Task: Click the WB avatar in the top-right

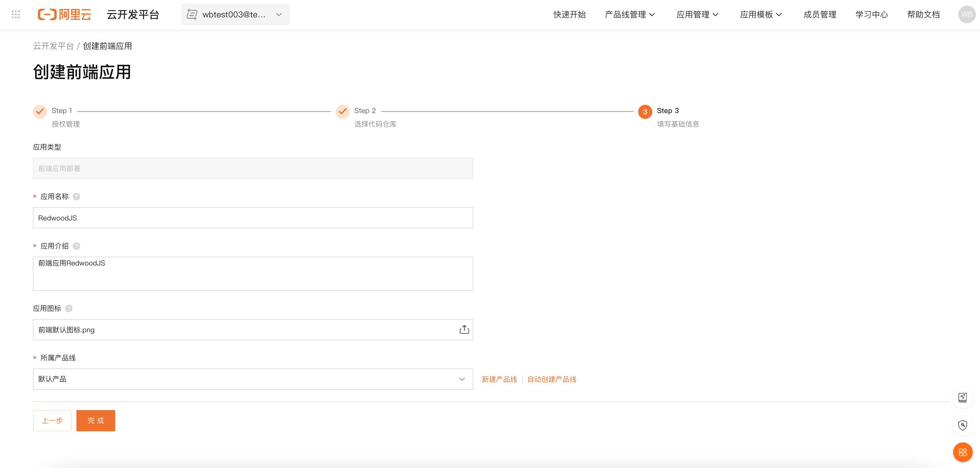Action: coord(966,14)
